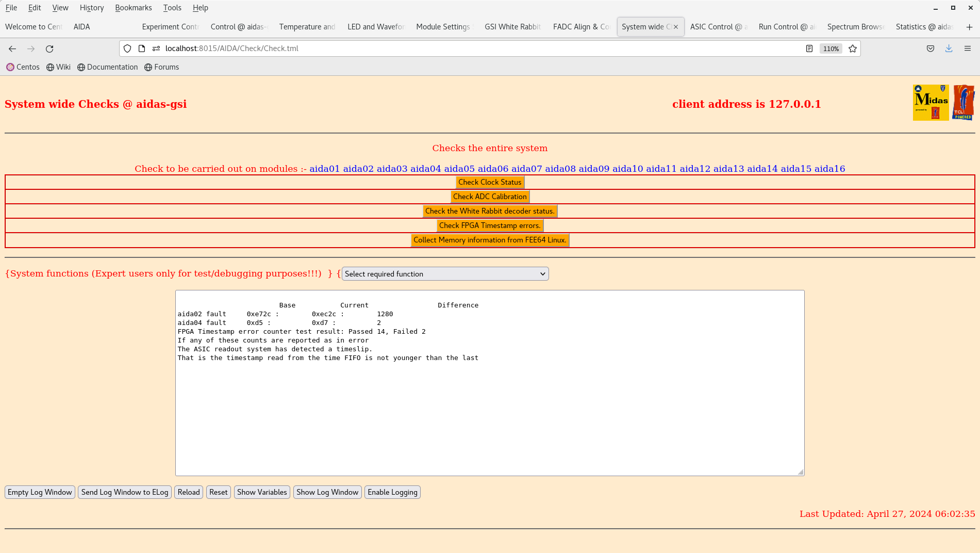
Task: Open the File menu
Action: coord(11,8)
